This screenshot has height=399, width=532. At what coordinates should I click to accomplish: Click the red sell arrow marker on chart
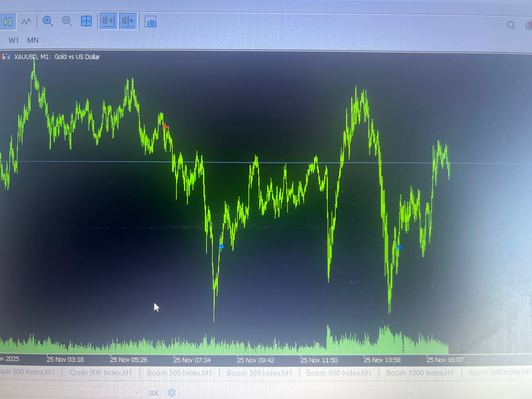(x=165, y=126)
